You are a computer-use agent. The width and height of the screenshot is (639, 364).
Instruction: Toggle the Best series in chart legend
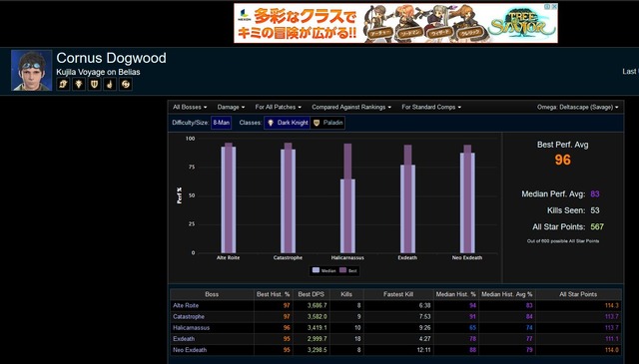(348, 270)
